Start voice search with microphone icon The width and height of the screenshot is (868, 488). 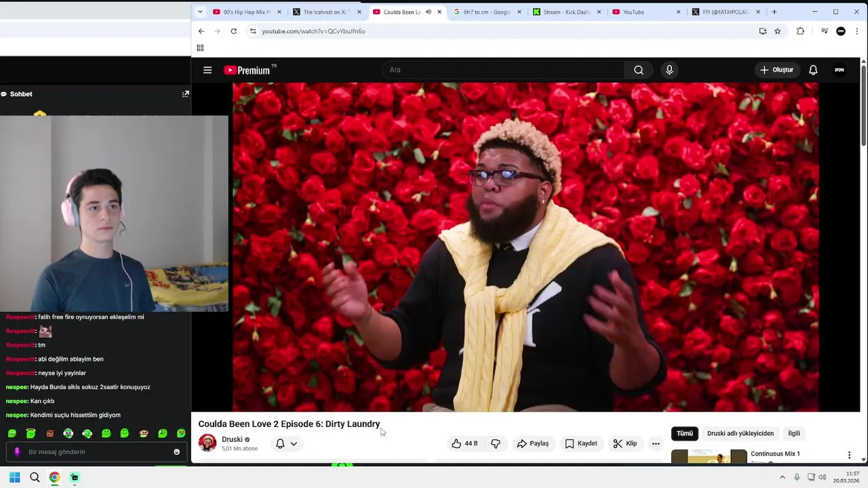669,70
